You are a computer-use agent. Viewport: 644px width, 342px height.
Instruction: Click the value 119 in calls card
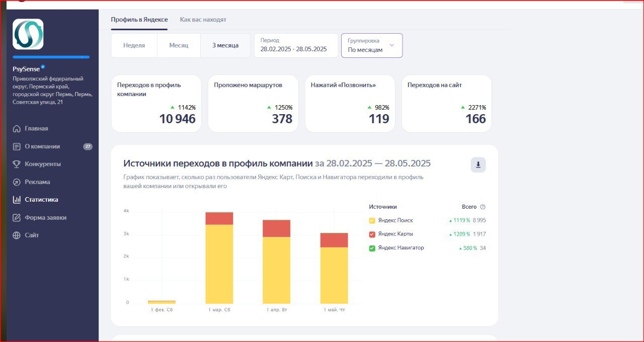379,119
